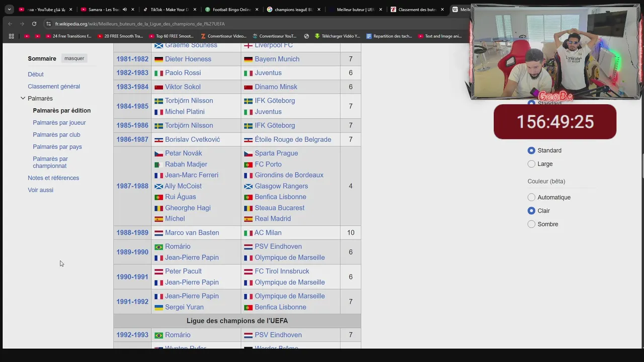Open the Rabah Madjer player link
The width and height of the screenshot is (644, 362).
186,164
